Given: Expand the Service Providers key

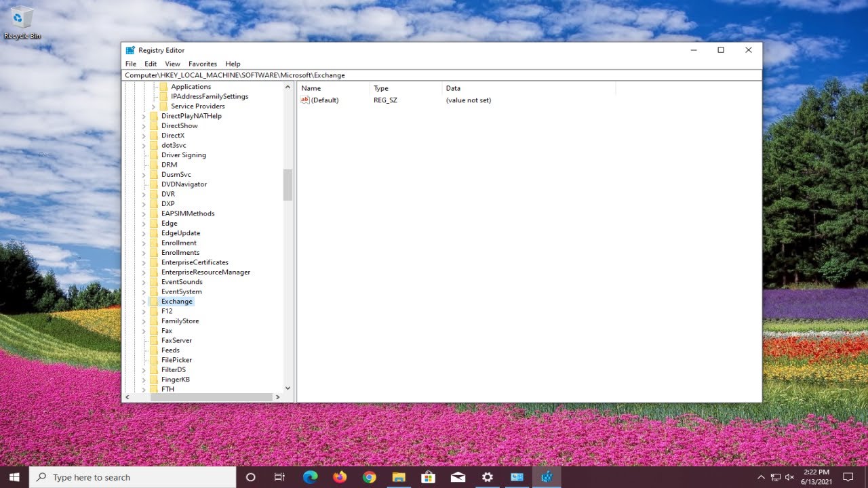Looking at the screenshot, I should point(153,106).
